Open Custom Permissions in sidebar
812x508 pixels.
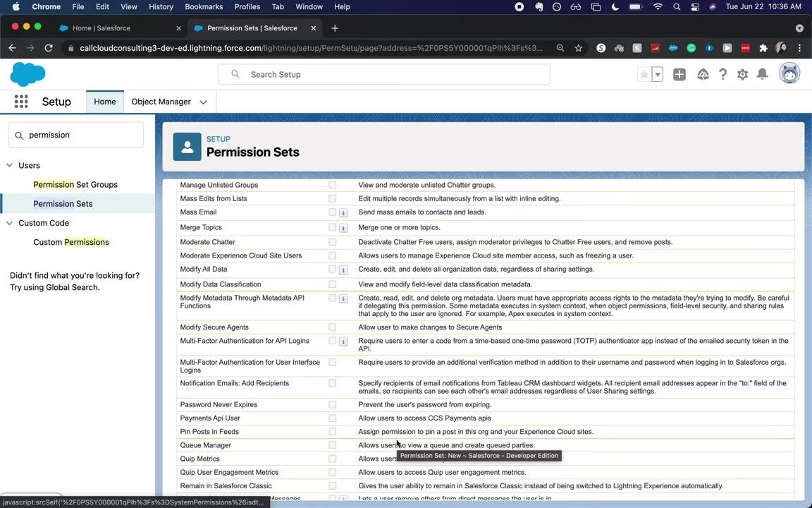[x=71, y=242]
